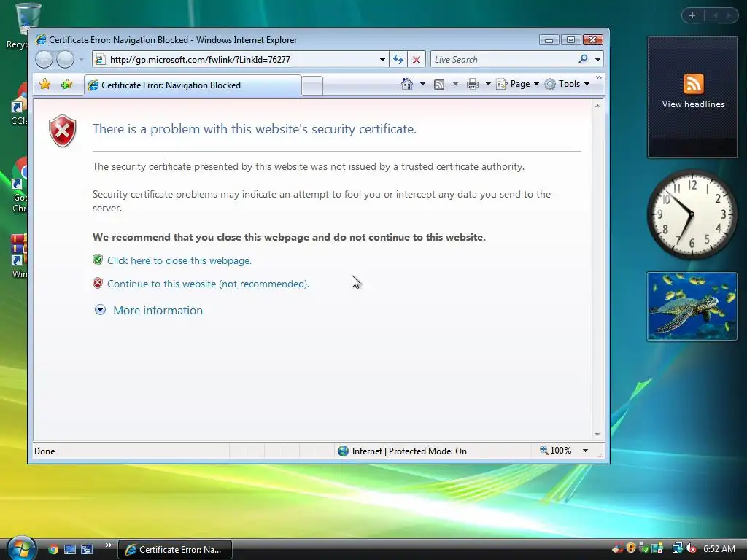Open the Page menu
Viewport: 747px width, 560px height.
518,85
